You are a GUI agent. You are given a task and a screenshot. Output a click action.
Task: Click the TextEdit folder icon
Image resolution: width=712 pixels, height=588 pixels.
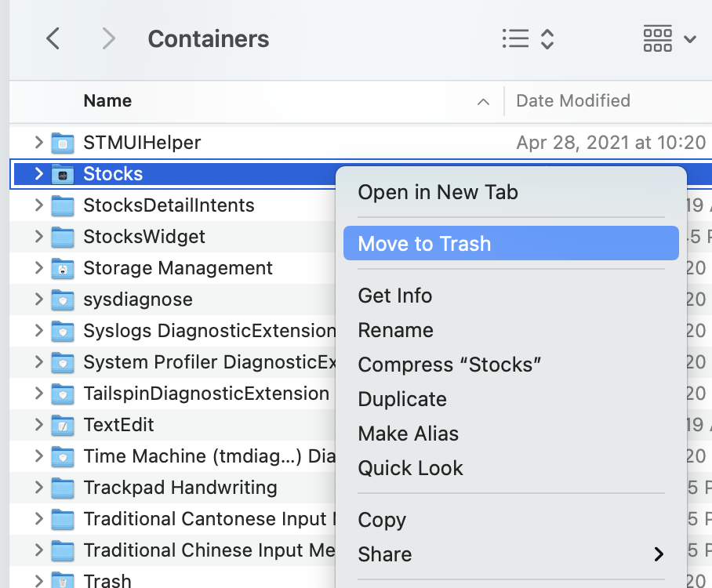pyautogui.click(x=63, y=426)
